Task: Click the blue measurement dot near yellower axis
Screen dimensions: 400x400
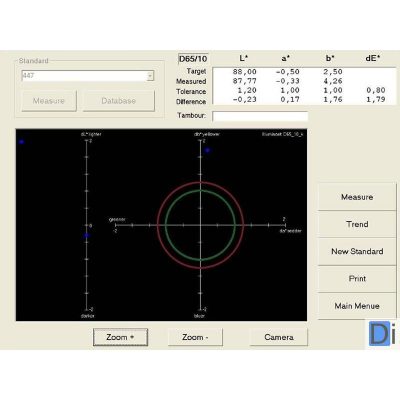Action: [208, 150]
